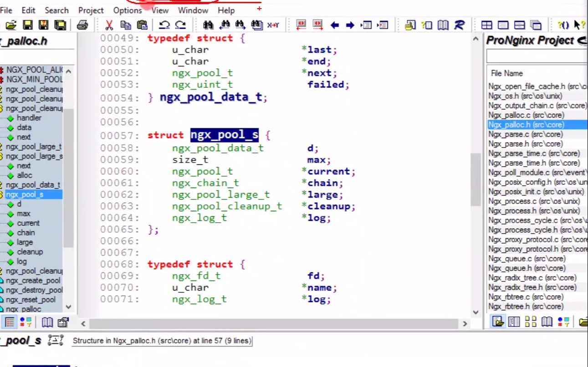Click ngx_pool_large_t type in code
Image resolution: width=588 pixels, height=367 pixels.
pyautogui.click(x=221, y=194)
